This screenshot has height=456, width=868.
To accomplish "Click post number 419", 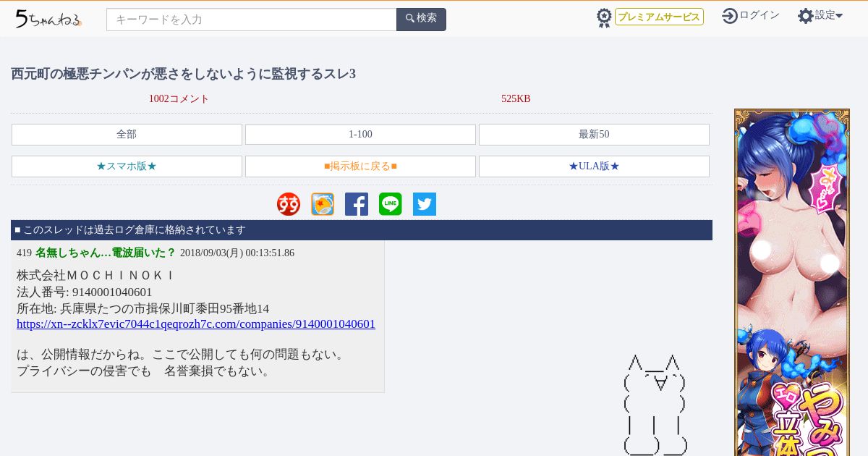I will tap(24, 253).
